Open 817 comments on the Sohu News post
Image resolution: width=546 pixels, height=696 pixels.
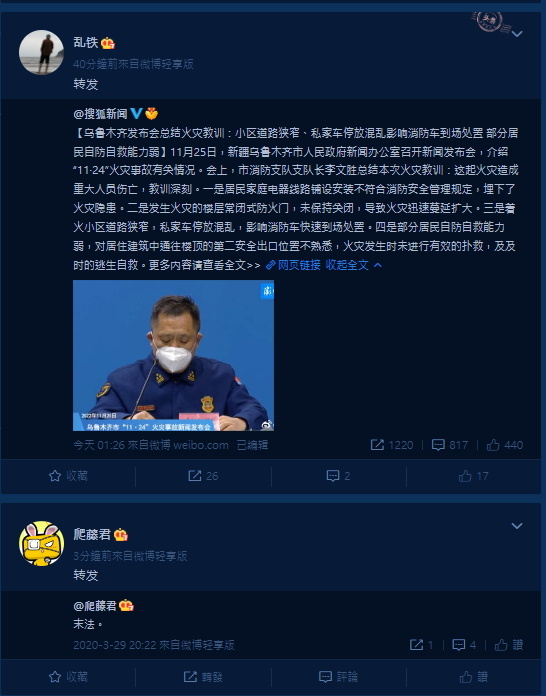point(450,445)
